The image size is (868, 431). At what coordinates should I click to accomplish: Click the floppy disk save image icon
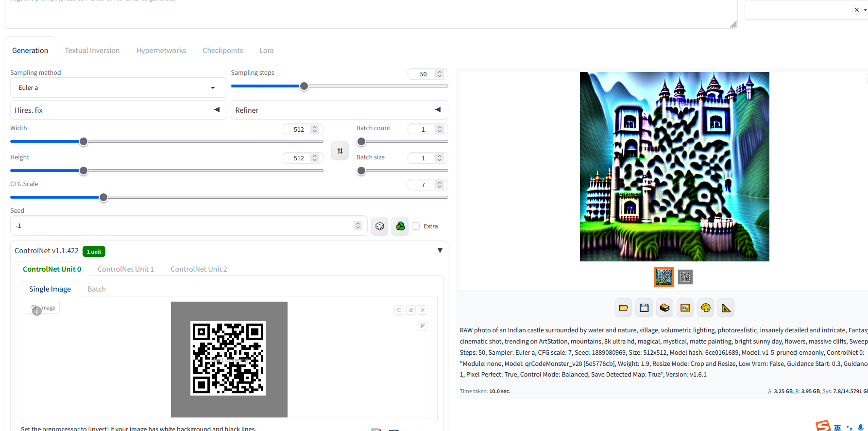click(x=644, y=308)
